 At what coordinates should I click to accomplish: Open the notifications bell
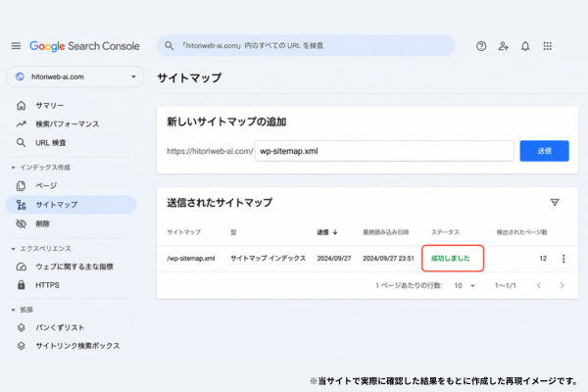(x=525, y=46)
